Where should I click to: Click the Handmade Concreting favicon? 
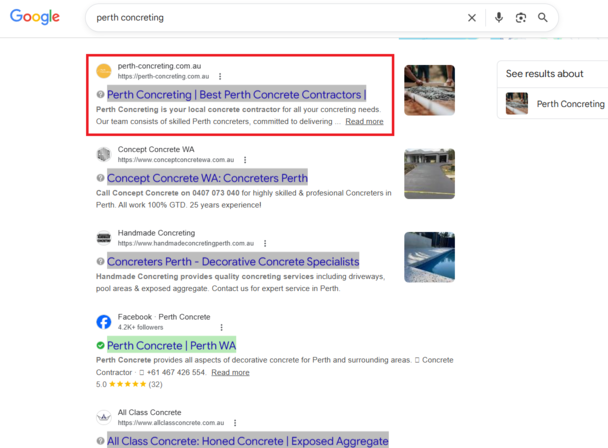pyautogui.click(x=104, y=238)
